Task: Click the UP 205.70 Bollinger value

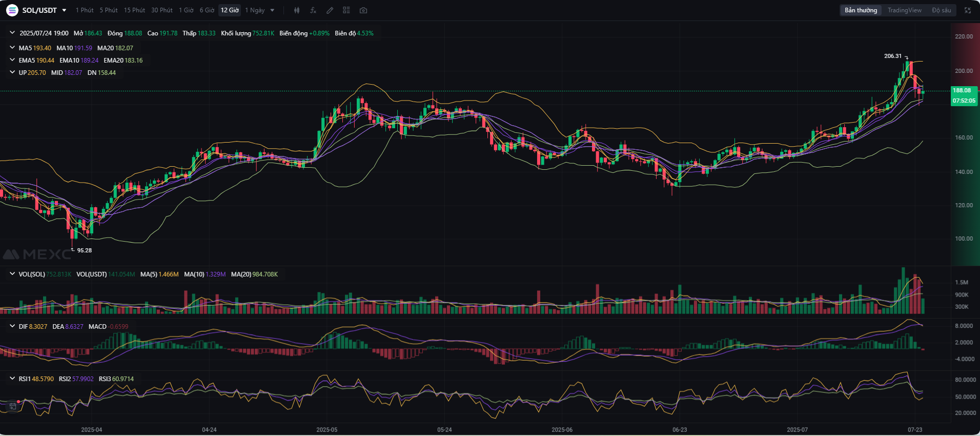Action: pos(32,73)
